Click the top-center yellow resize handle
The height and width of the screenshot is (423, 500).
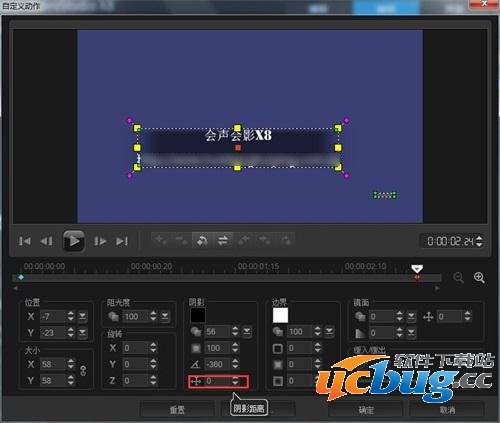click(x=237, y=128)
